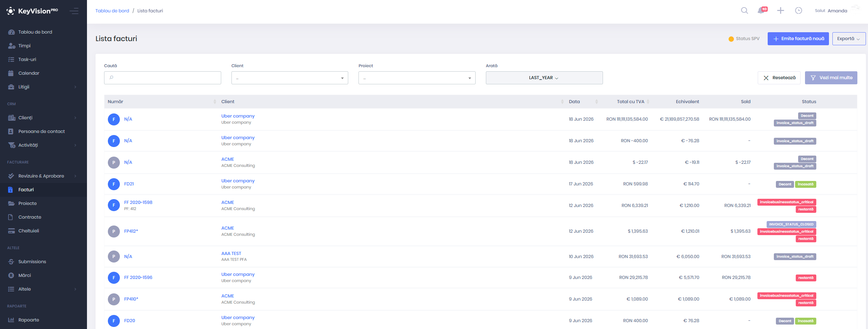Viewport: 868px width, 329px height.
Task: Sort table by Total cu TVA arrows
Action: tap(648, 102)
